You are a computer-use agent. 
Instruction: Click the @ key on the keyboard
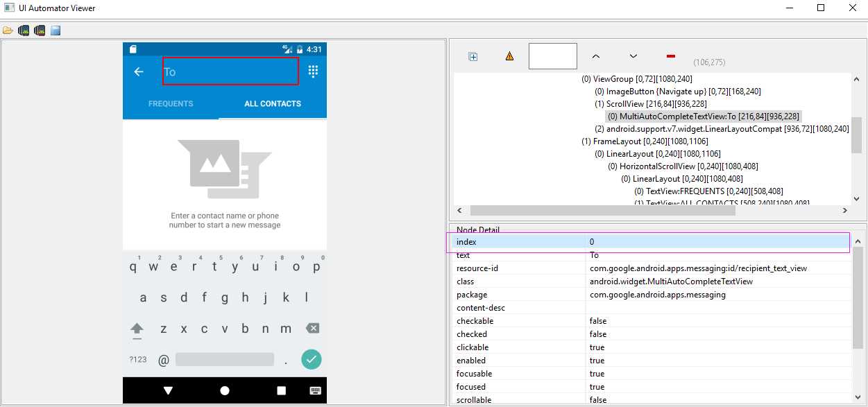pyautogui.click(x=164, y=360)
